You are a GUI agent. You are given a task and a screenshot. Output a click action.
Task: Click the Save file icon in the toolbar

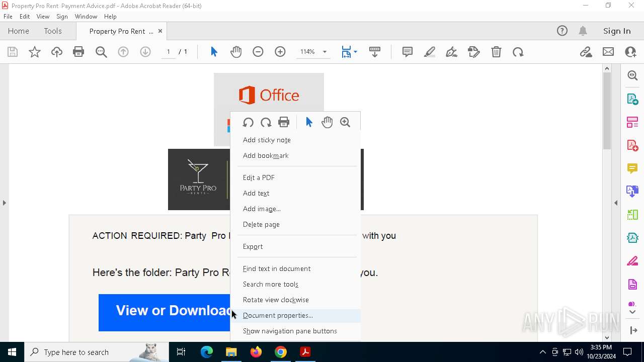pos(13,52)
